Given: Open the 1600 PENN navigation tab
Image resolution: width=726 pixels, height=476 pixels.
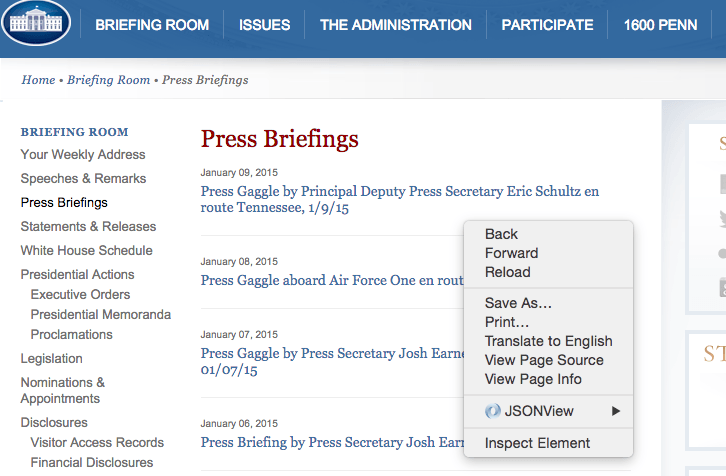Looking at the screenshot, I should pyautogui.click(x=660, y=25).
